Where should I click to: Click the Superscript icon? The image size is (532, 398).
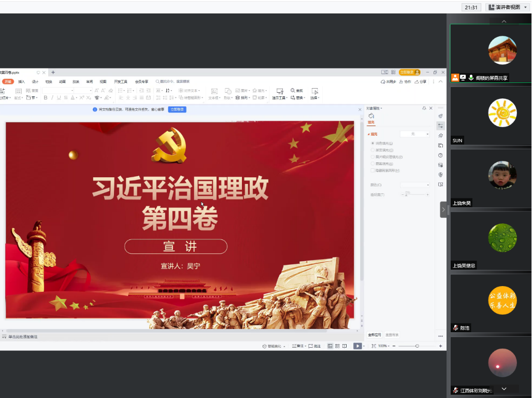pyautogui.click(x=82, y=98)
